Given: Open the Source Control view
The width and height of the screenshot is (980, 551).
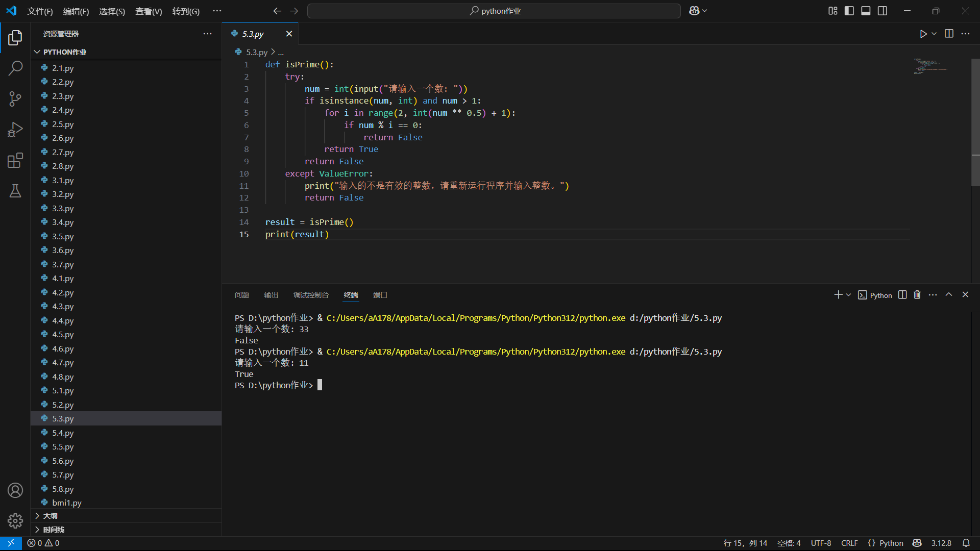Looking at the screenshot, I should pyautogui.click(x=15, y=99).
